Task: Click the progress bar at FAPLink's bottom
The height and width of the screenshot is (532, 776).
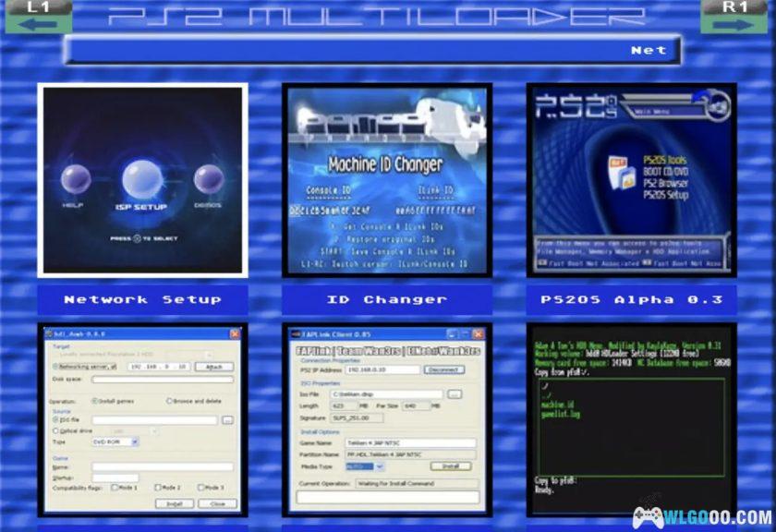Action: (x=387, y=497)
